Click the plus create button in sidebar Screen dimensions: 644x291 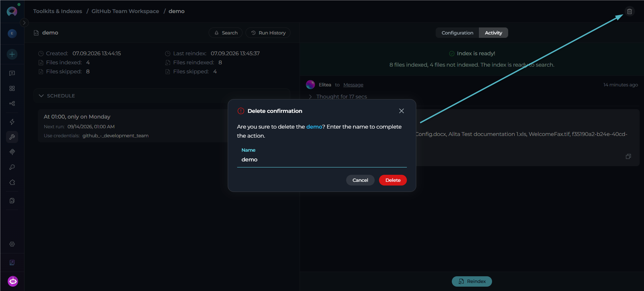12,54
